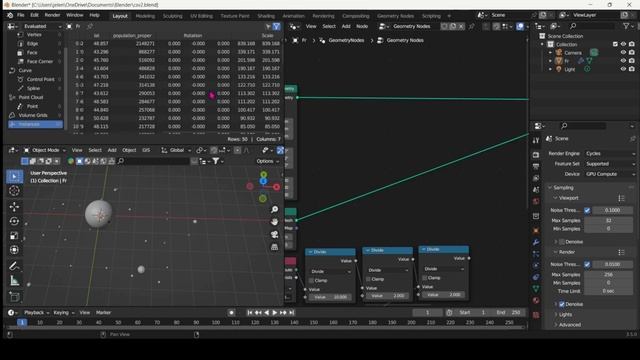Select the Scale tool

tap(14, 236)
